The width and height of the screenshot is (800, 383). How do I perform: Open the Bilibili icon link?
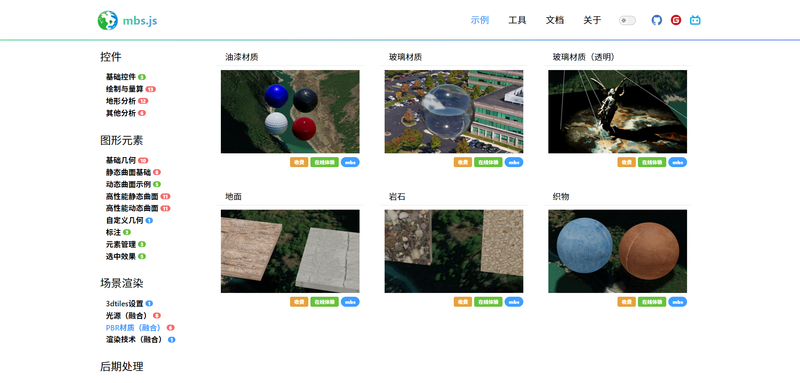click(x=695, y=20)
